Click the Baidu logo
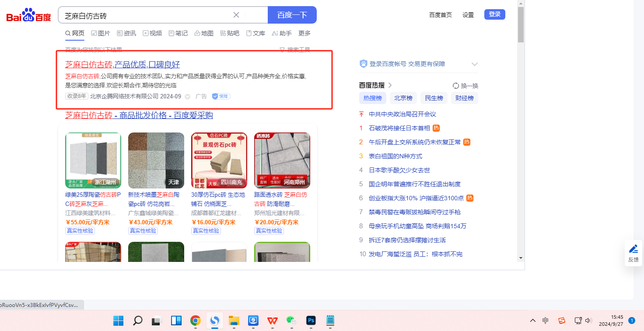Image resolution: width=644 pixels, height=331 pixels. pos(28,15)
